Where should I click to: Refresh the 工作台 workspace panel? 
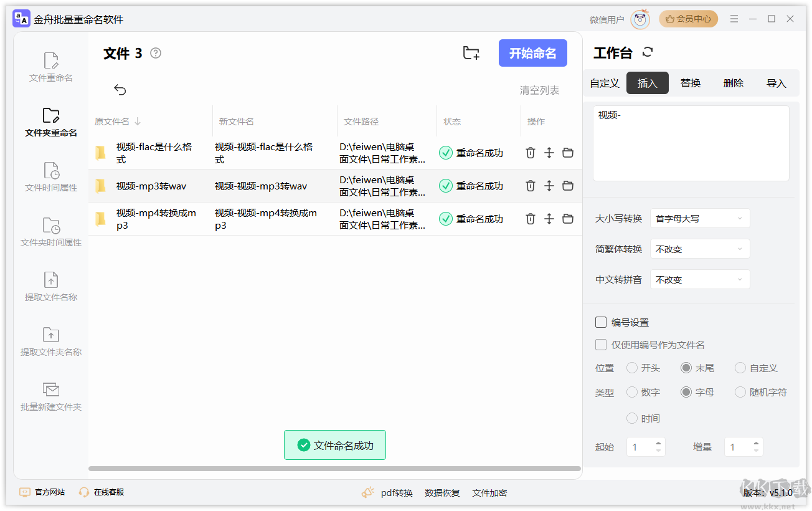[648, 52]
